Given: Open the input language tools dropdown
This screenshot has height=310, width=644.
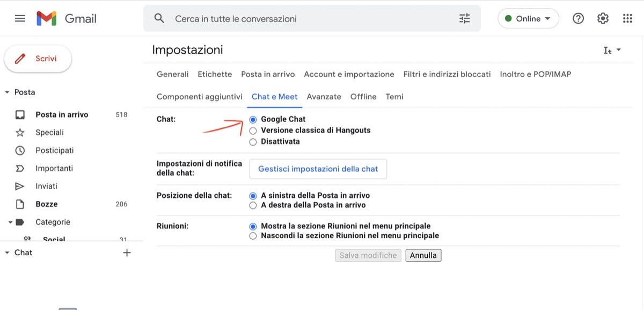Looking at the screenshot, I should [612, 50].
